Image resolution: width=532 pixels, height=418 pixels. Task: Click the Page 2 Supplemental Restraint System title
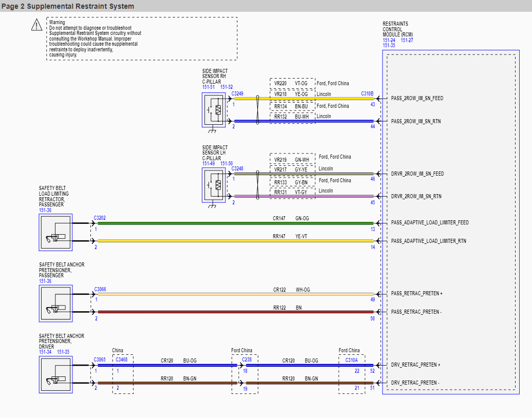(68, 6)
